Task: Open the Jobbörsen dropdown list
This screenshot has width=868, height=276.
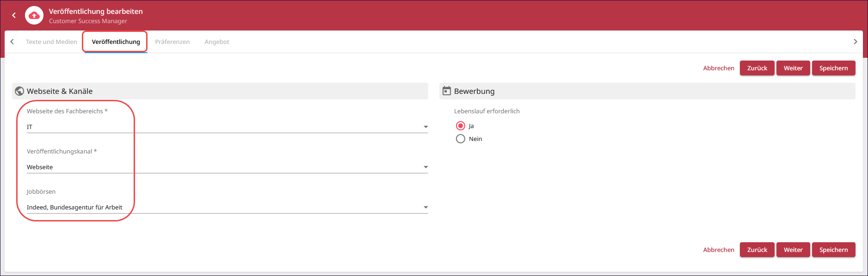Action: 228,207
